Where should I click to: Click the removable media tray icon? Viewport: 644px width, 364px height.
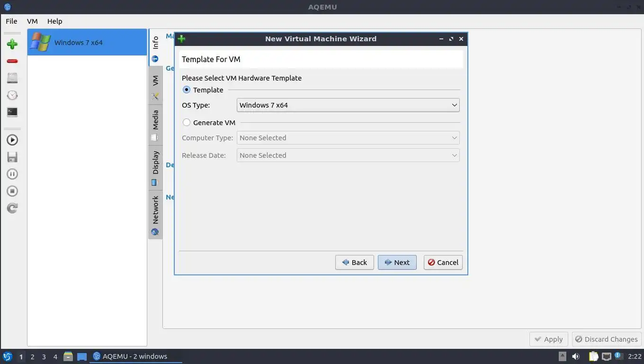[x=562, y=356]
